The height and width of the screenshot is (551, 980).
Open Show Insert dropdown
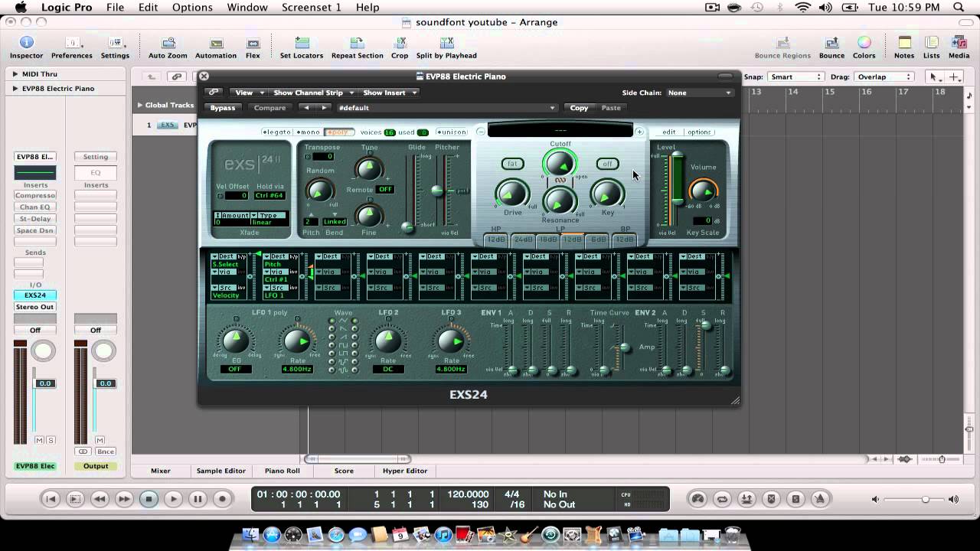(x=389, y=93)
